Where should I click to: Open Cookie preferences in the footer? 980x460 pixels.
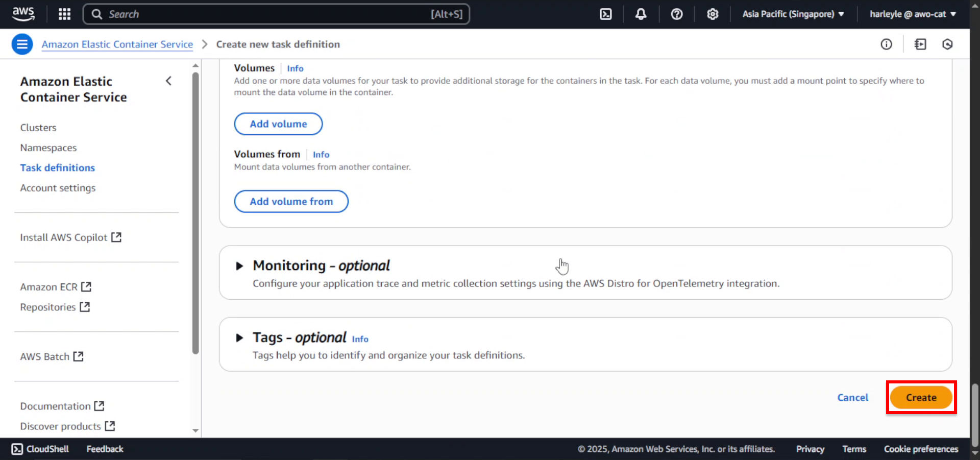click(921, 449)
